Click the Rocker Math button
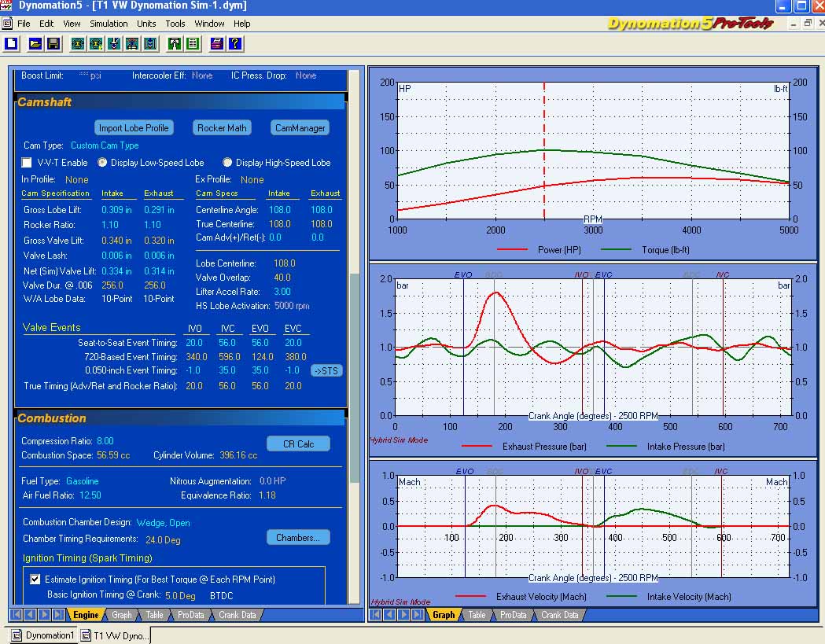The image size is (825, 644). pos(222,128)
